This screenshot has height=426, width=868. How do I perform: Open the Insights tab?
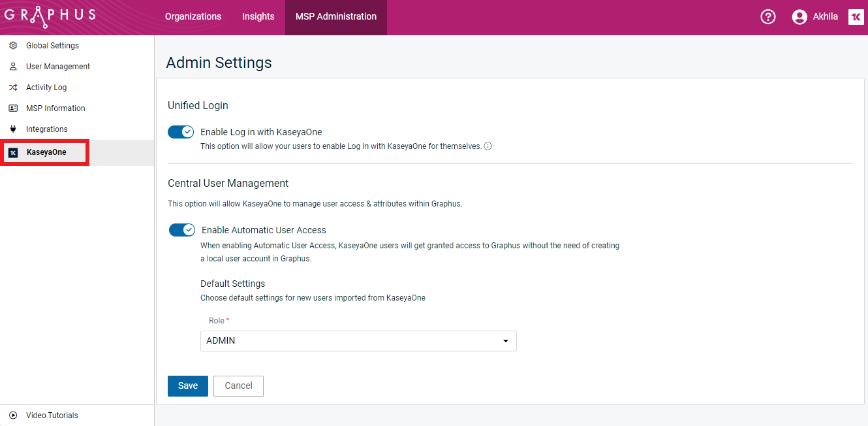tap(258, 16)
